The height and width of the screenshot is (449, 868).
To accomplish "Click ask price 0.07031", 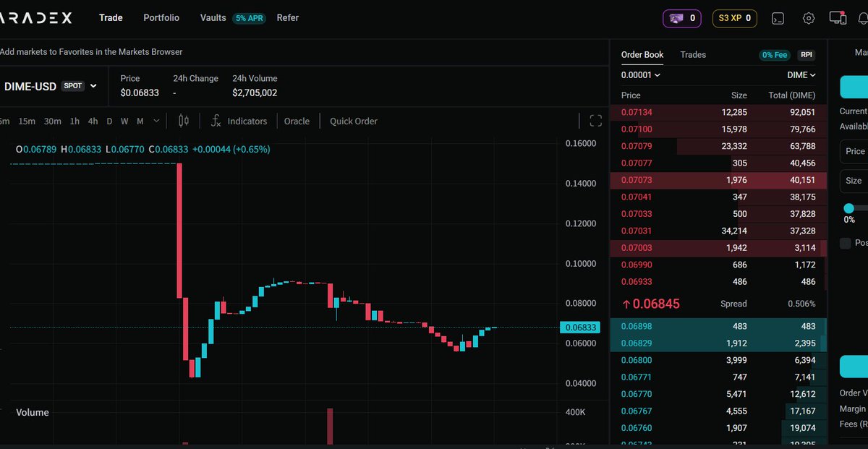I will coord(636,231).
